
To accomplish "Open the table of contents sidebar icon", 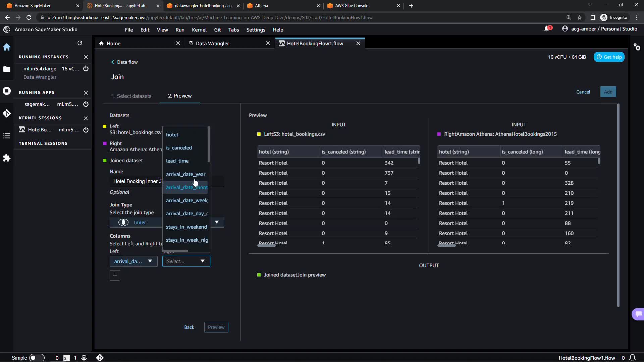I will tap(7, 136).
